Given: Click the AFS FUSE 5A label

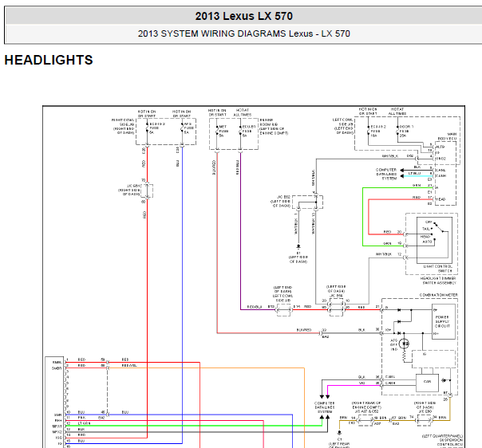Looking at the screenshot, I should tap(189, 128).
